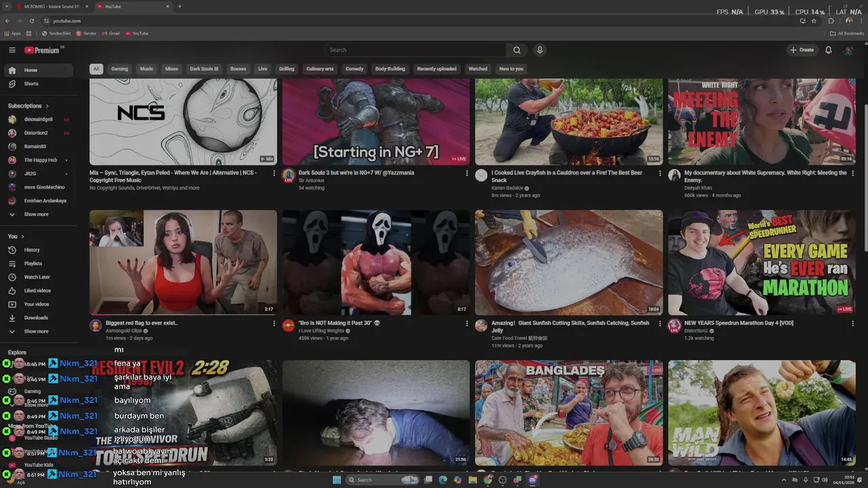Screen dimensions: 868x488
Task: Open Shorts in the sidebar
Action: click(39, 84)
